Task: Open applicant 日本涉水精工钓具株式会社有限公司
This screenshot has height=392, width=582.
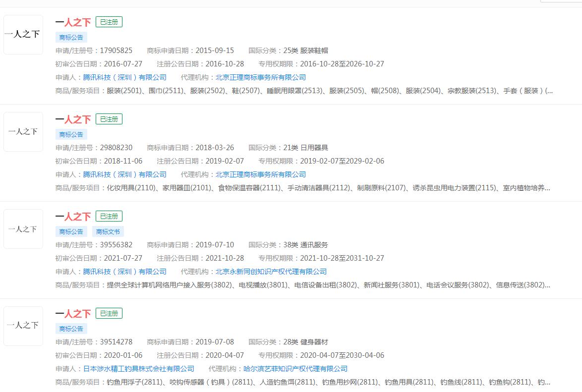Action: [139, 369]
